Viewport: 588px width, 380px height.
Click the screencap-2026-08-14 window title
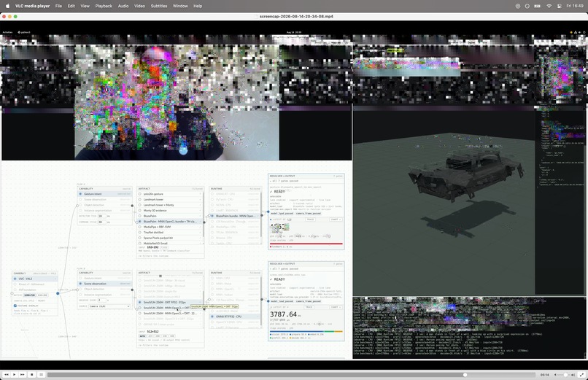point(296,17)
